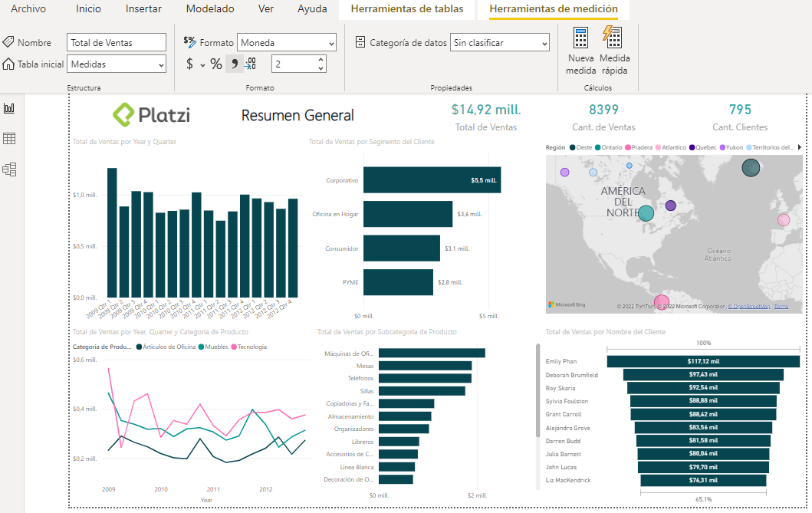Select the percentage format icon
812x513 pixels.
pos(217,64)
